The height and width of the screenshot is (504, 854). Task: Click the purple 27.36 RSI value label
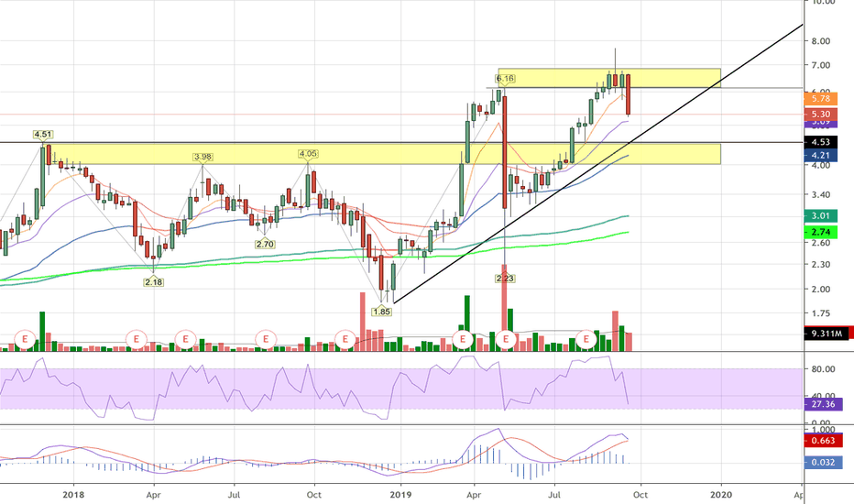[x=823, y=404]
